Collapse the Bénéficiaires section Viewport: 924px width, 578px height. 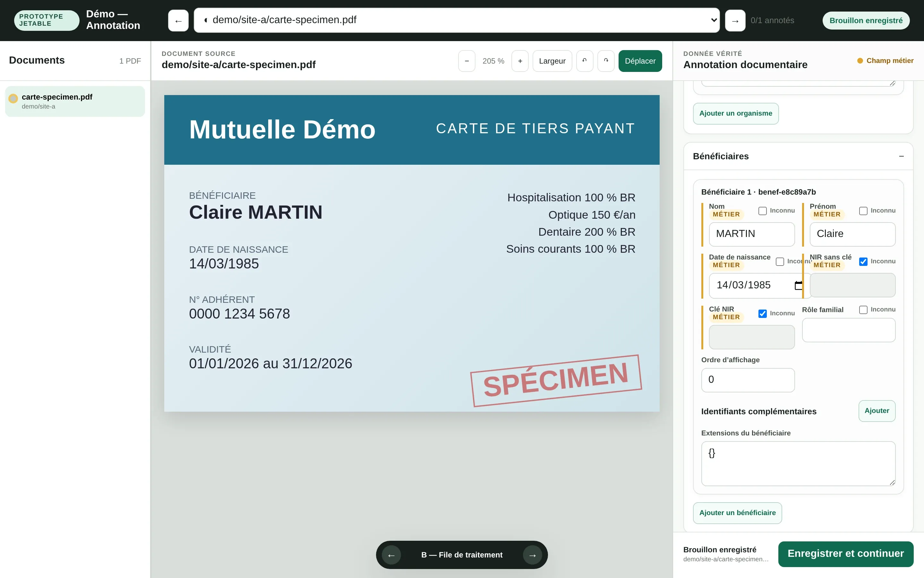(x=902, y=156)
